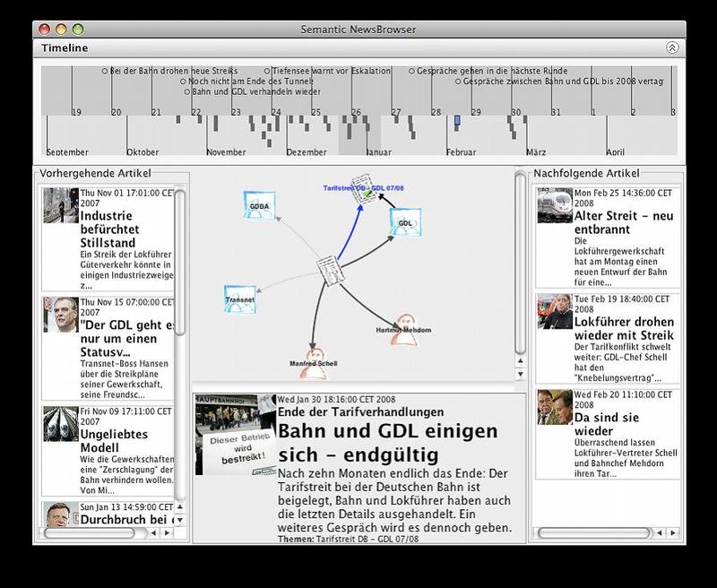
Task: Click following articles scroll left arrow
Action: coord(660,533)
